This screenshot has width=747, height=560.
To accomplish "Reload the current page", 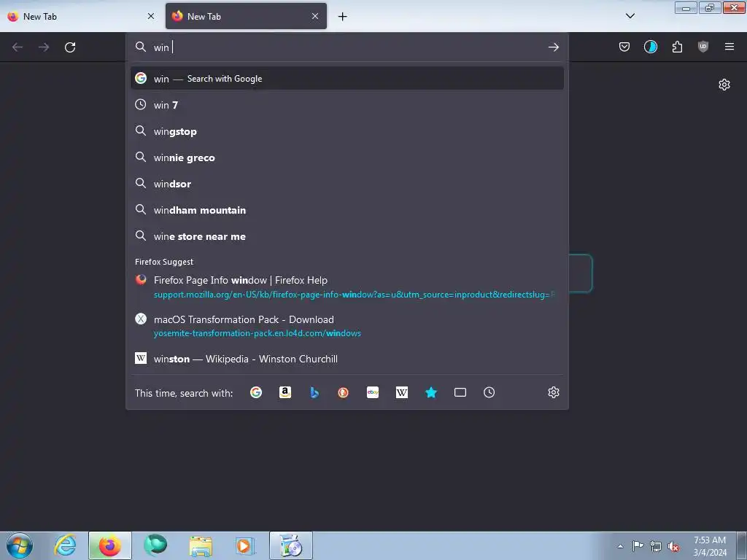I will tap(70, 47).
